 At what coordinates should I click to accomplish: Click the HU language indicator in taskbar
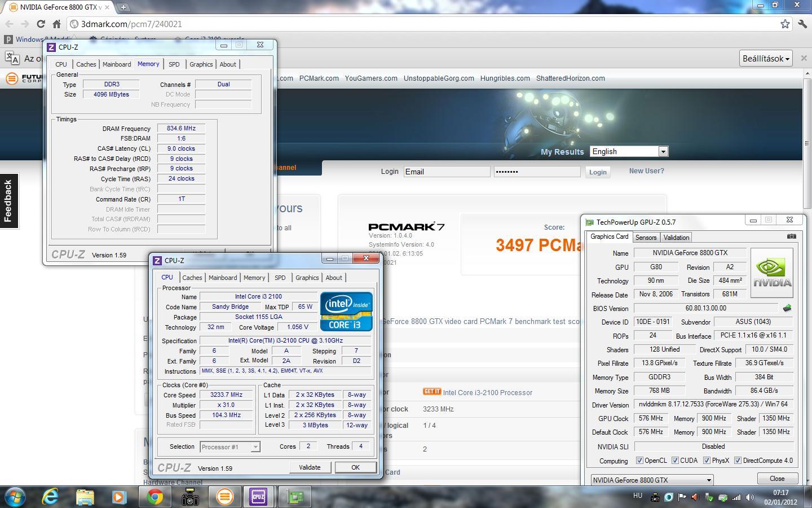pos(637,496)
